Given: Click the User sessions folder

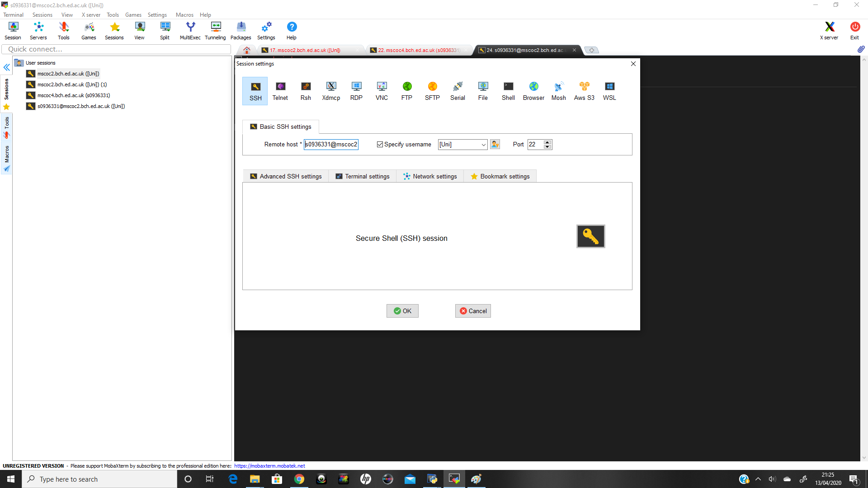Looking at the screenshot, I should [x=40, y=63].
